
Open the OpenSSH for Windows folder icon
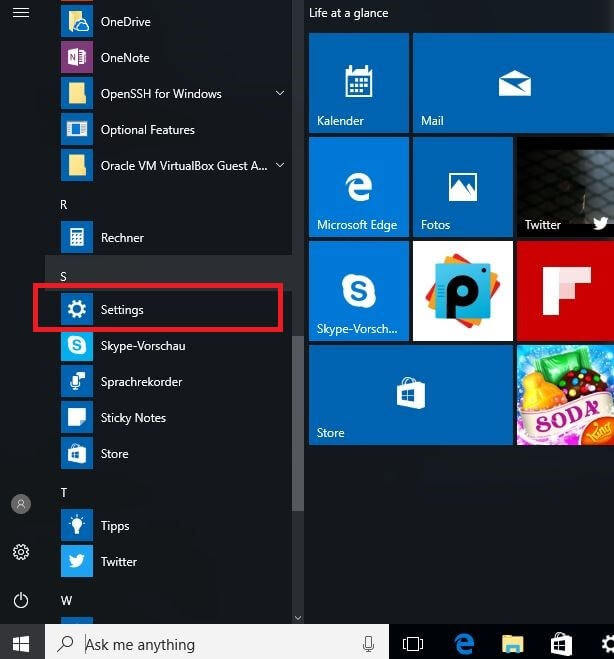coord(76,93)
